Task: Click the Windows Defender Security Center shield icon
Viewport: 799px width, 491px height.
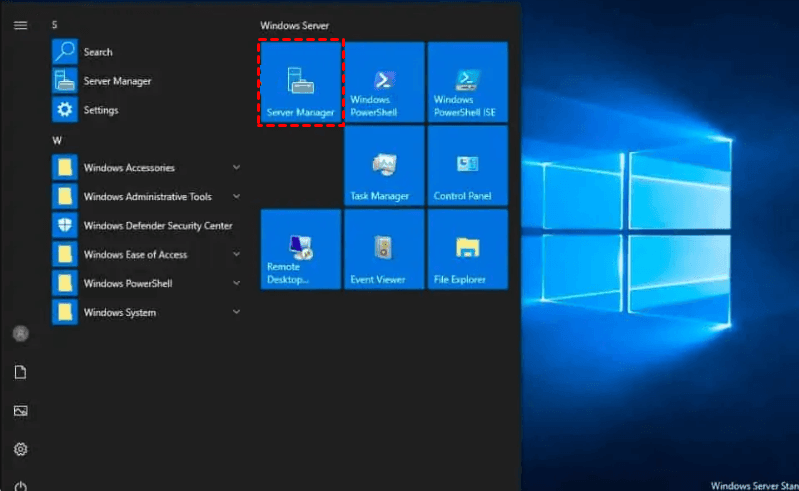Action: coord(65,225)
